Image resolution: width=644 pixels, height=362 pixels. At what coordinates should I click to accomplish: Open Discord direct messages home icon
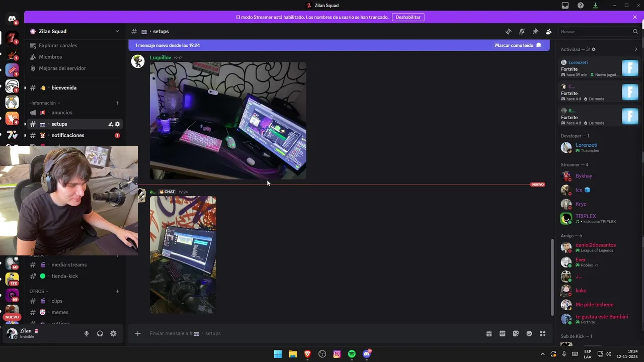coord(12,19)
